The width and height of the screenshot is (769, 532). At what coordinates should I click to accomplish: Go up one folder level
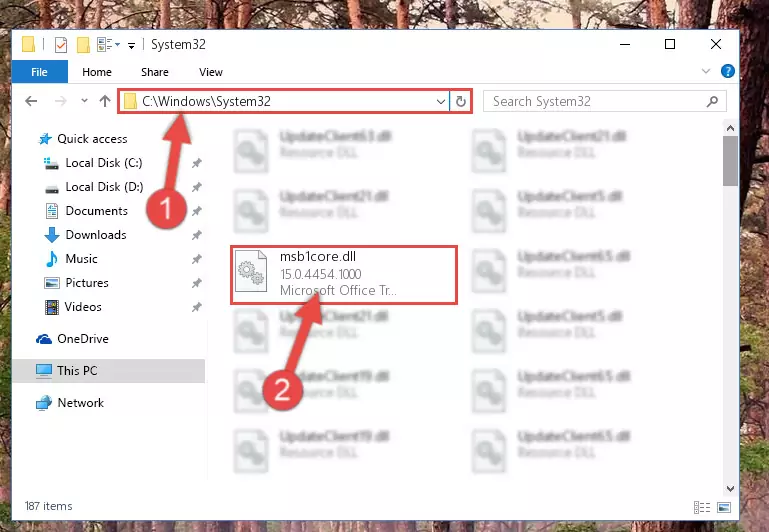pos(104,101)
